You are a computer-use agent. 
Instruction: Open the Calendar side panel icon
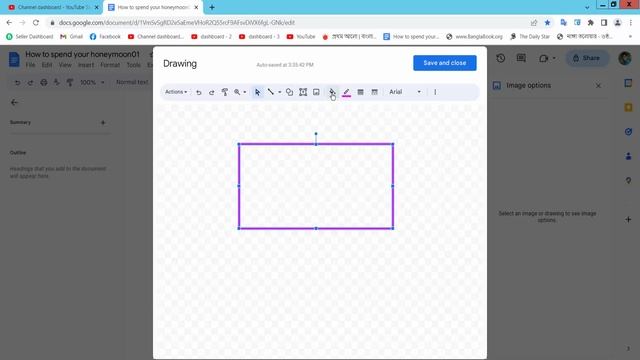pos(628,83)
